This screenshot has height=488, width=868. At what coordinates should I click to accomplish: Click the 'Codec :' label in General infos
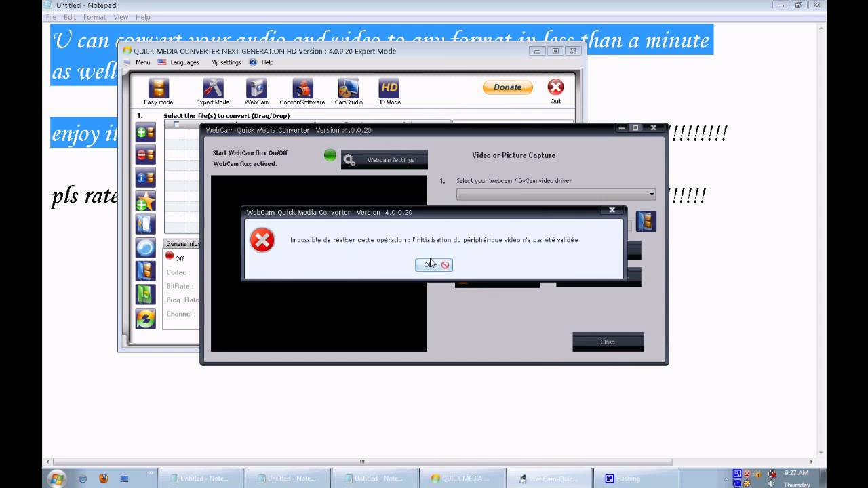(178, 272)
